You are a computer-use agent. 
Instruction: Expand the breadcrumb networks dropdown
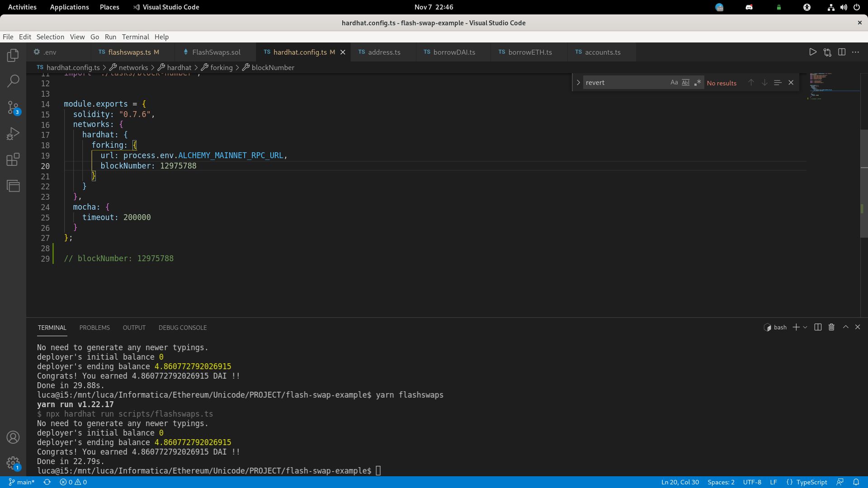tap(132, 67)
